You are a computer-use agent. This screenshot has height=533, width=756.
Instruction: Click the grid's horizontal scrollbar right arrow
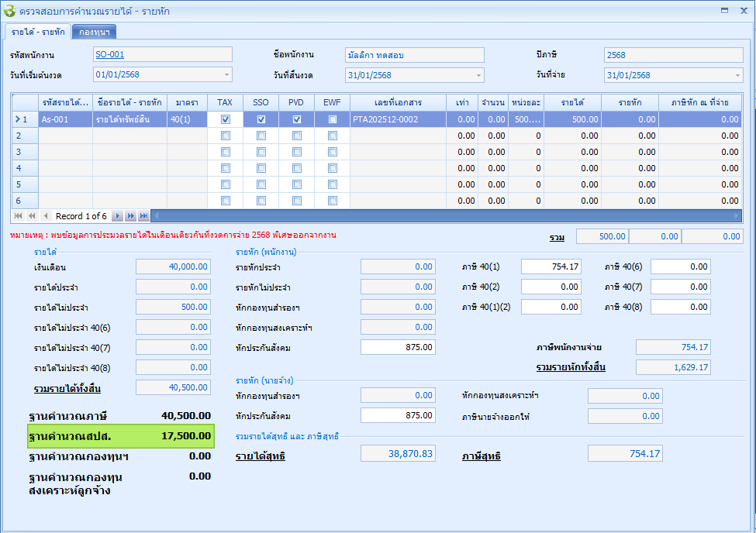[x=737, y=216]
